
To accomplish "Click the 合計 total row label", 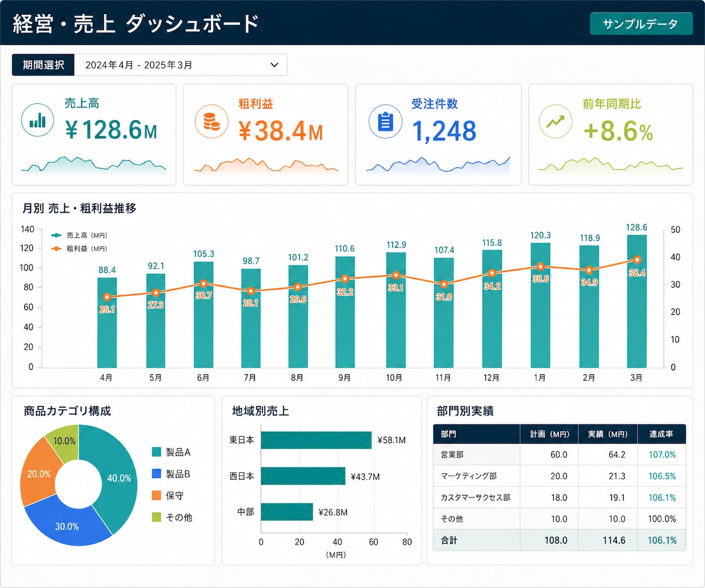I will click(449, 541).
